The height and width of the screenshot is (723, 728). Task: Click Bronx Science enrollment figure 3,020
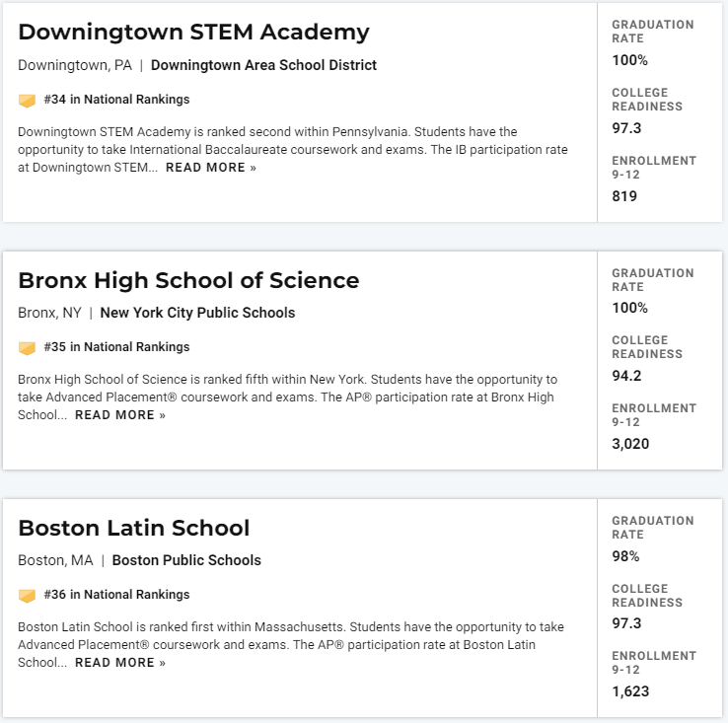[x=630, y=444]
